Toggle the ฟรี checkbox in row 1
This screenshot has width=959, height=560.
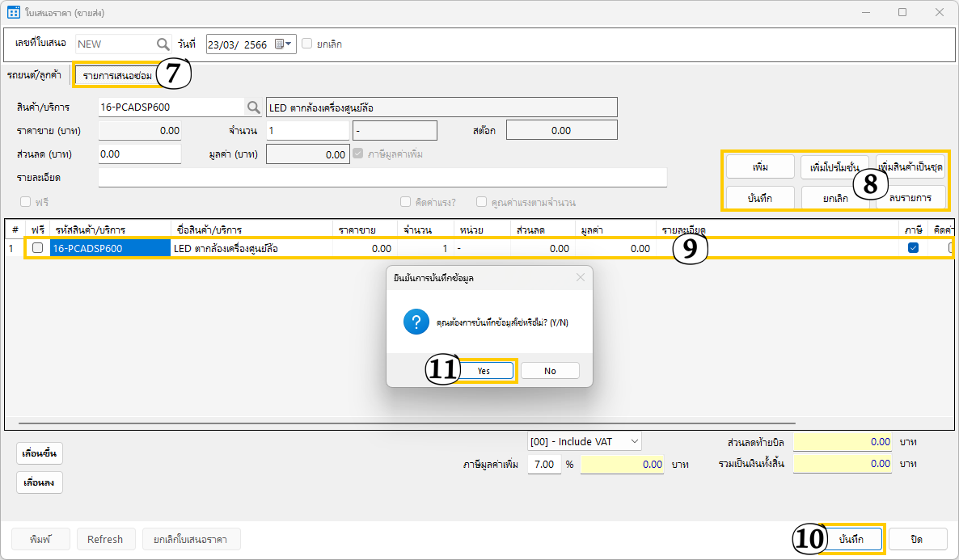[37, 248]
